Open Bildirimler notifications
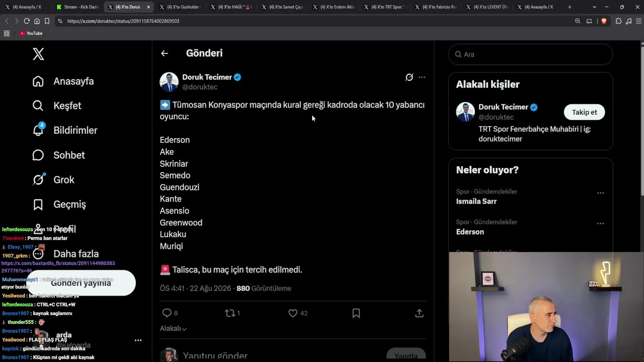The image size is (644, 362). [65, 130]
